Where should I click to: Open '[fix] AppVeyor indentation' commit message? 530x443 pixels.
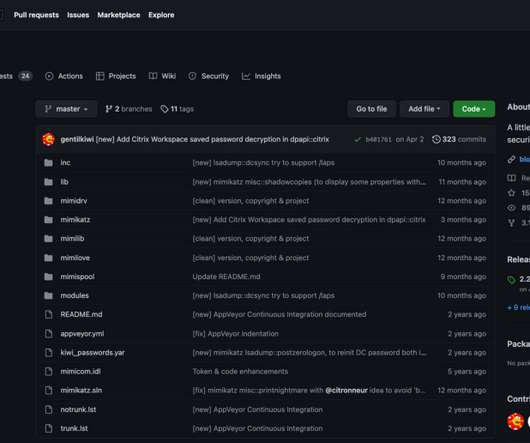[236, 334]
